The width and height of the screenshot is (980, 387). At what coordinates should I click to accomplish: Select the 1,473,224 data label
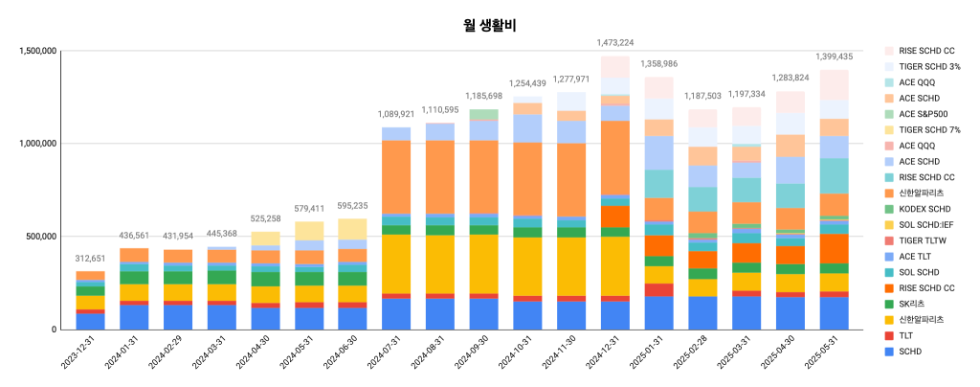[615, 42]
